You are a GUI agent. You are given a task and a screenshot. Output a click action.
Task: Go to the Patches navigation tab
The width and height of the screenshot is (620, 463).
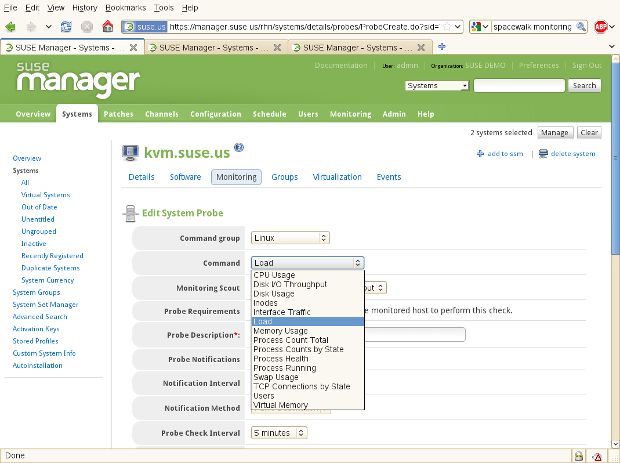click(x=118, y=114)
